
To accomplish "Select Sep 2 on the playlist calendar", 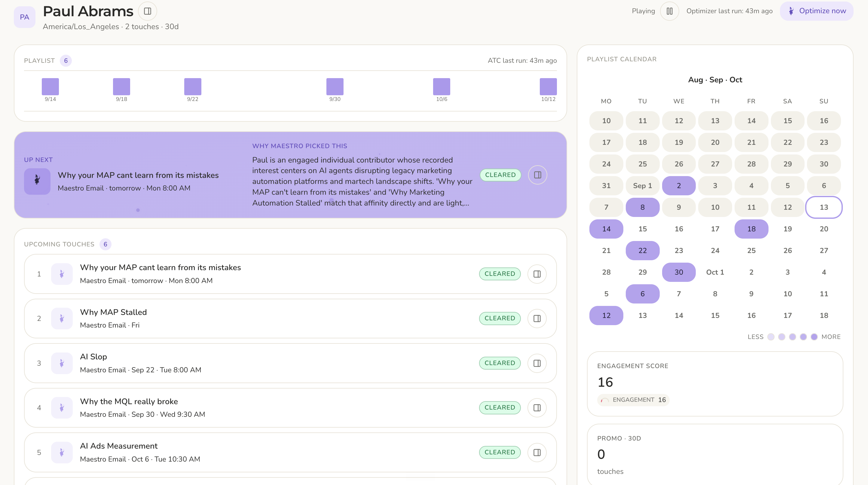I will 679,186.
